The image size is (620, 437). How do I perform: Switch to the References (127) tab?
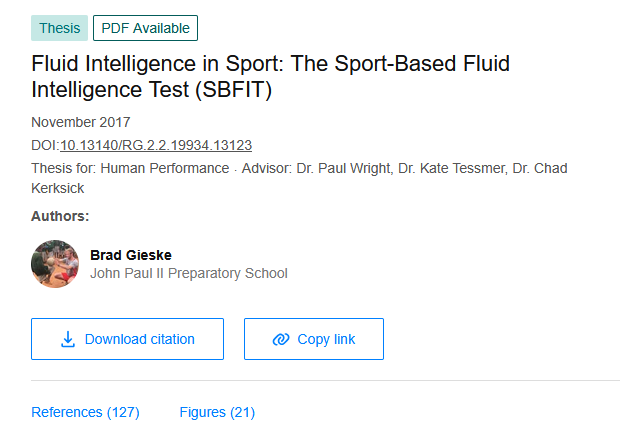[x=85, y=412]
